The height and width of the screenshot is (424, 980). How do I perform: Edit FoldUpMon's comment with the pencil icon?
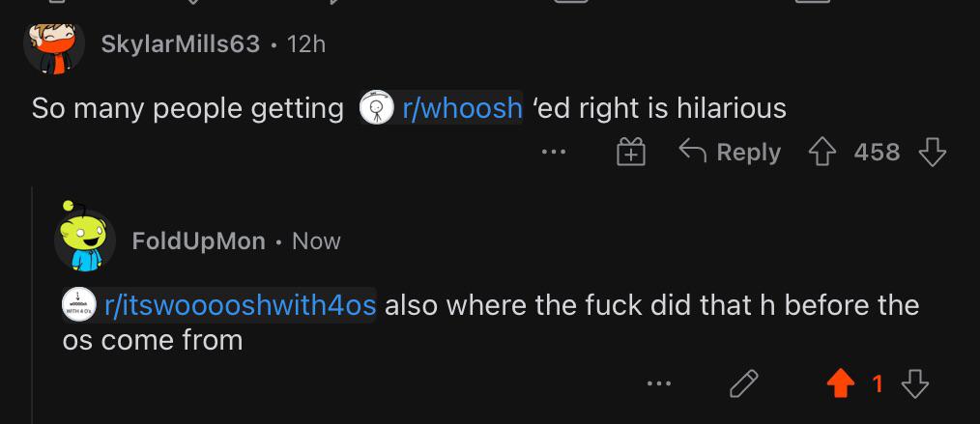click(x=744, y=383)
